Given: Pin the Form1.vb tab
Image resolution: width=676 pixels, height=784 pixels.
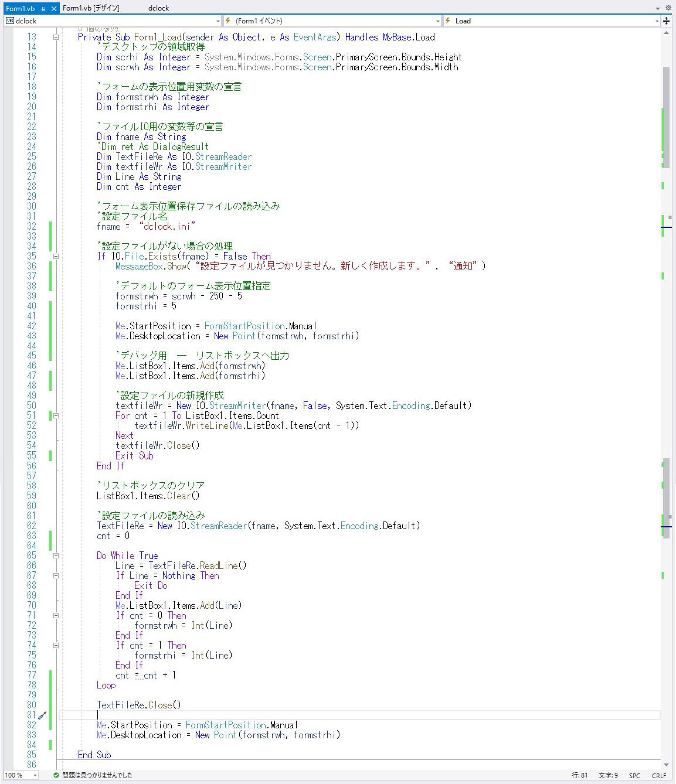Looking at the screenshot, I should click(x=43, y=9).
